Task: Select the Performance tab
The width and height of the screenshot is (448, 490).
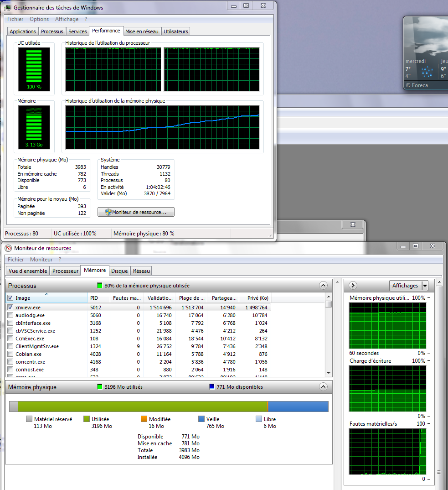Action: tap(106, 31)
